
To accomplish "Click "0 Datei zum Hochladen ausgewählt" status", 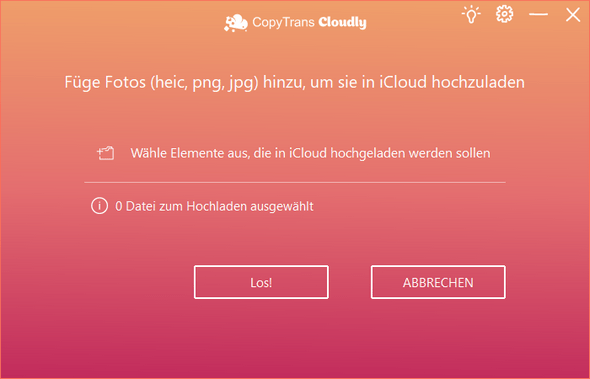I will click(x=214, y=206).
